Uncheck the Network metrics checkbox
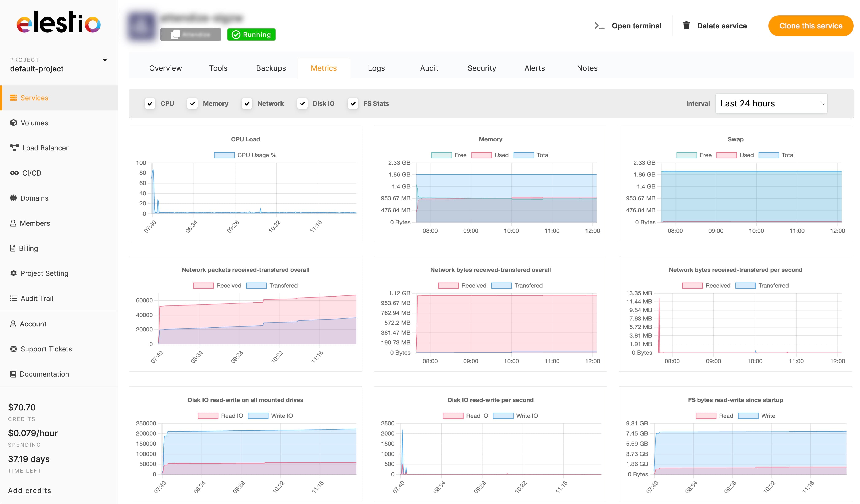The height and width of the screenshot is (504, 860). (247, 103)
